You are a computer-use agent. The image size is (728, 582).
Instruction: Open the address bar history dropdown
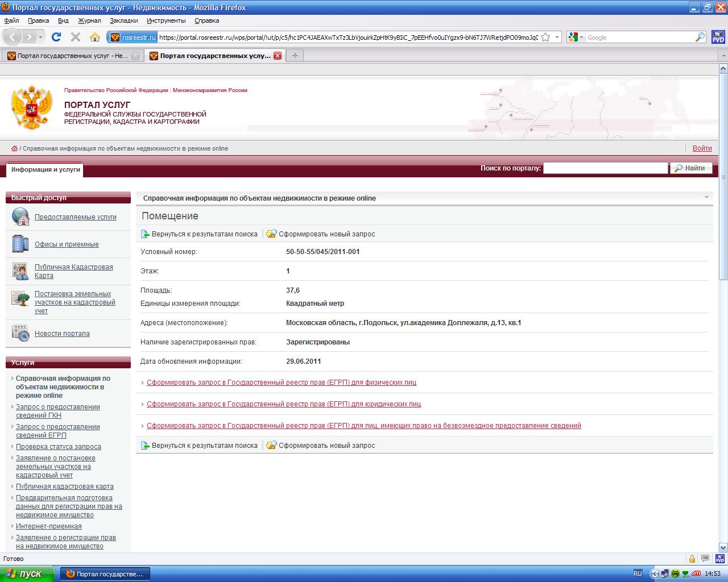557,38
